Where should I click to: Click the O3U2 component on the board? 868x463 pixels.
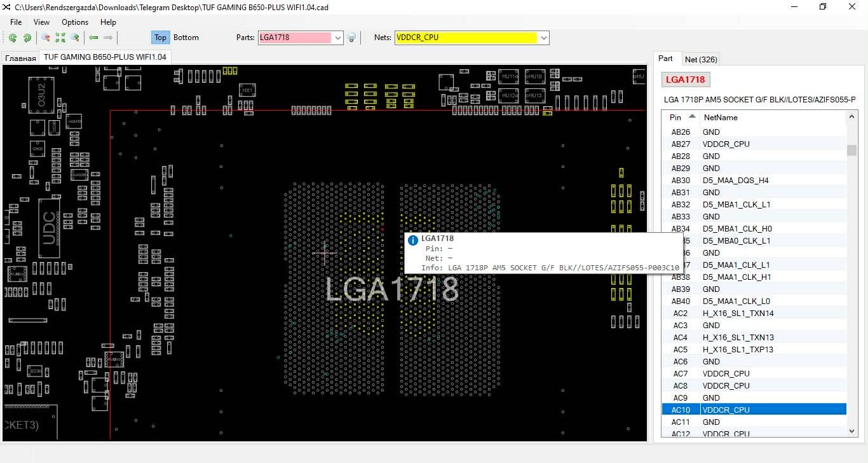41,95
